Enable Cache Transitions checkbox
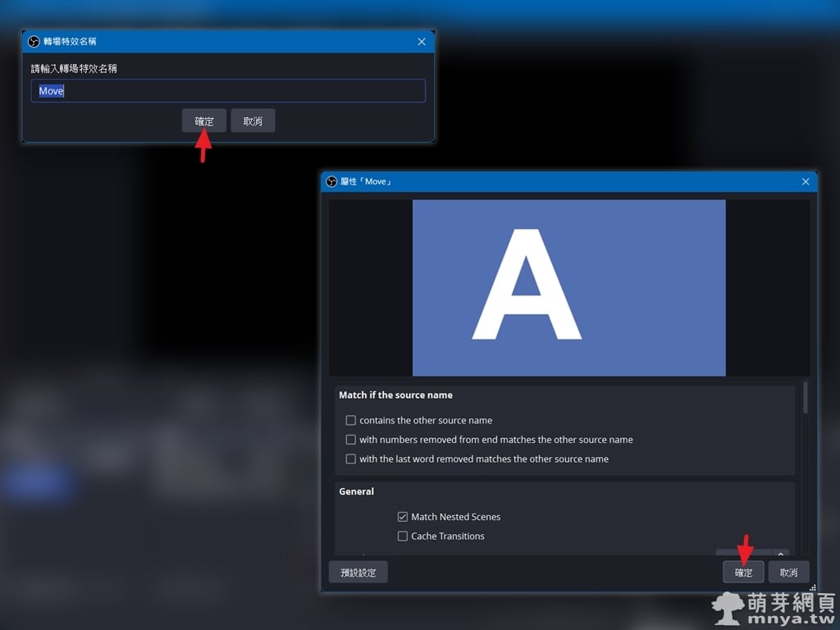840x630 pixels. pos(403,536)
